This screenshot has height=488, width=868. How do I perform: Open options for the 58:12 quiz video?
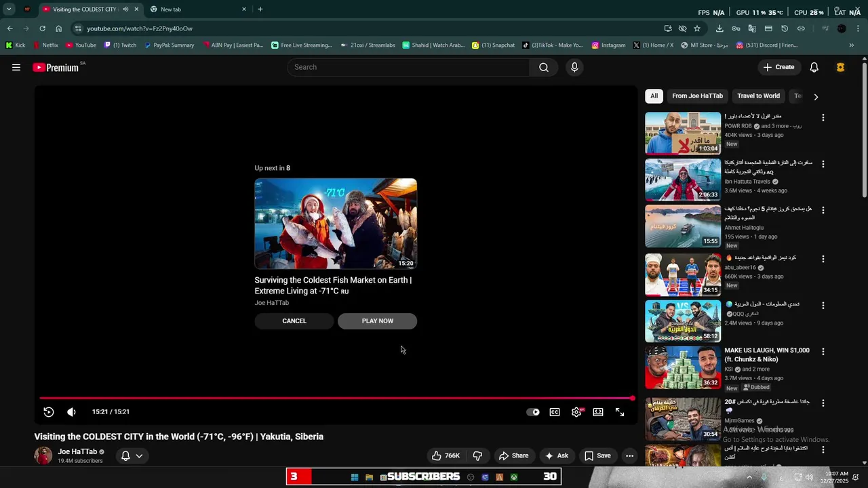(x=823, y=306)
